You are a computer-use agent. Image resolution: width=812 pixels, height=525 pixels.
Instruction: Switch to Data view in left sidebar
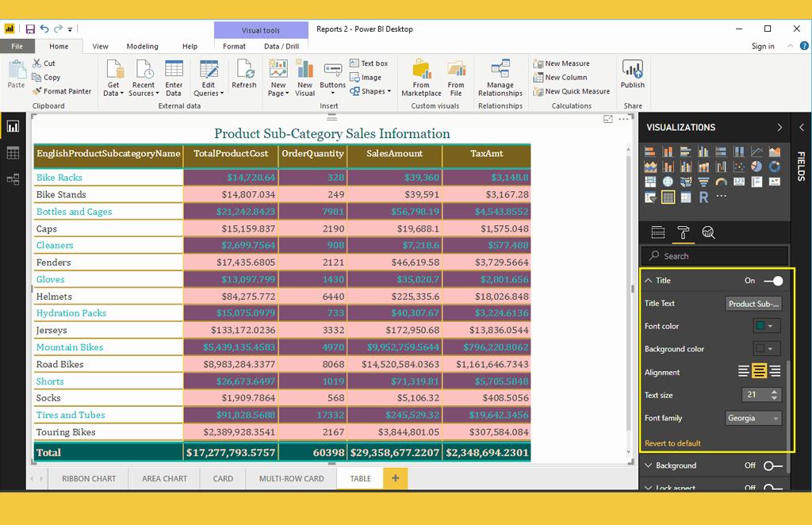coord(13,153)
